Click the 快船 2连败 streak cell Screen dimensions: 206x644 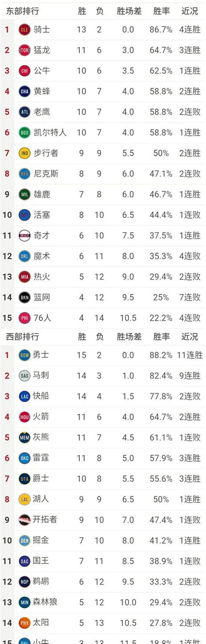pos(190,396)
